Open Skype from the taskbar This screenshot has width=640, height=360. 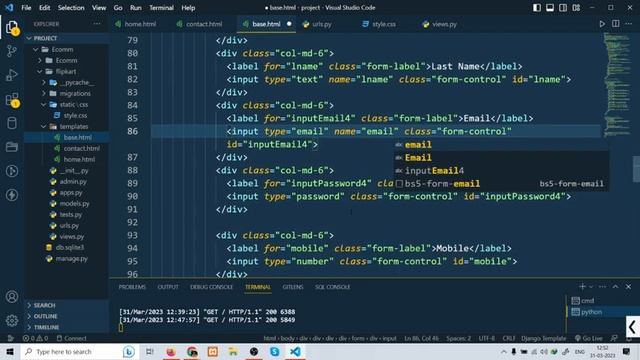point(275,351)
